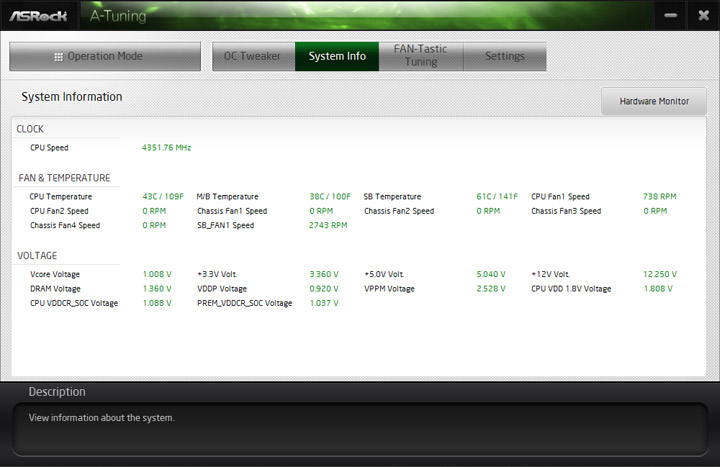Screen dimensions: 720x467
Task: Click the +5.0V Volt. value 5.040 V
Action: (x=491, y=274)
